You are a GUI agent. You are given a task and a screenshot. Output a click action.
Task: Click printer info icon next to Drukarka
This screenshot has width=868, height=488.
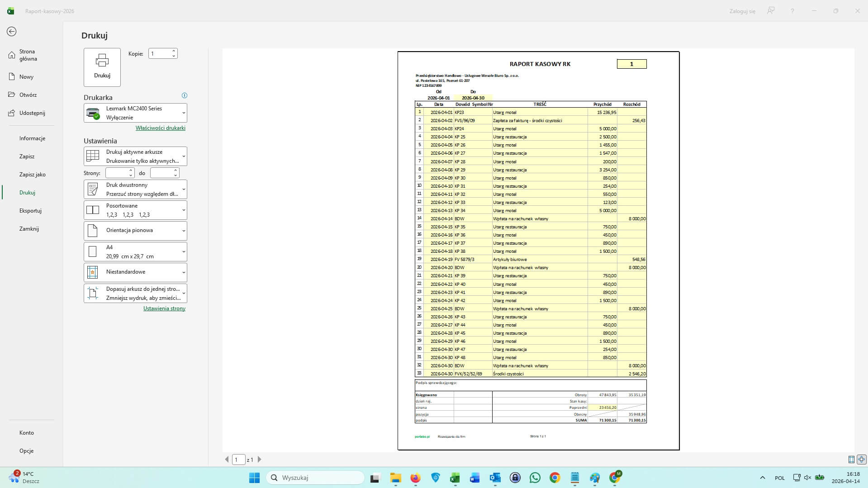coord(184,95)
